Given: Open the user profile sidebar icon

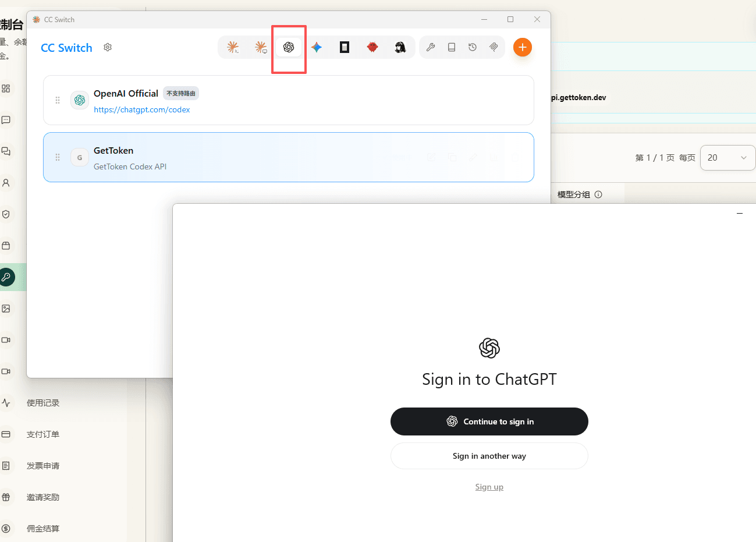Looking at the screenshot, I should click(6, 183).
